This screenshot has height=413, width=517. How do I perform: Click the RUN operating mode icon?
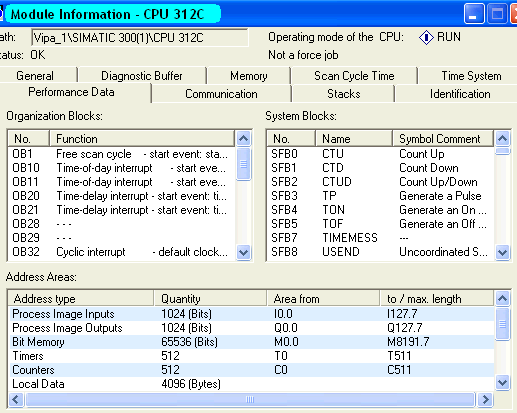426,37
